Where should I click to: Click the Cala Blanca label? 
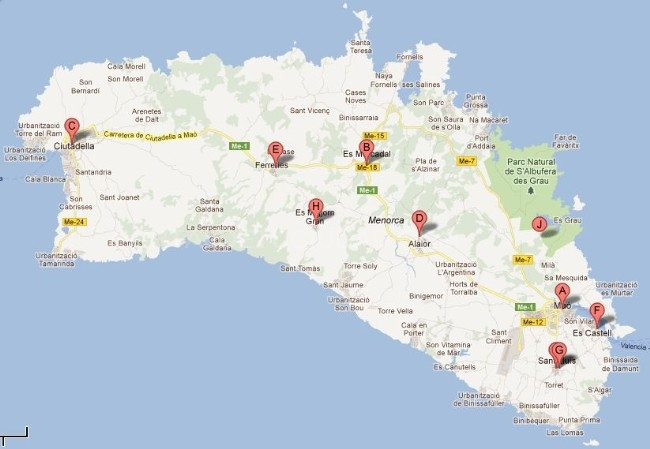coord(45,180)
